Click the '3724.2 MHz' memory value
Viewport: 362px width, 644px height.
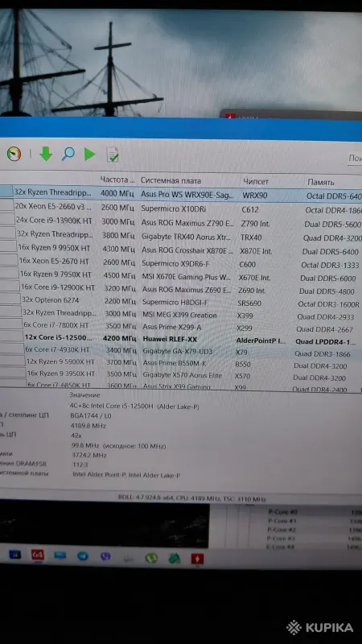click(89, 455)
